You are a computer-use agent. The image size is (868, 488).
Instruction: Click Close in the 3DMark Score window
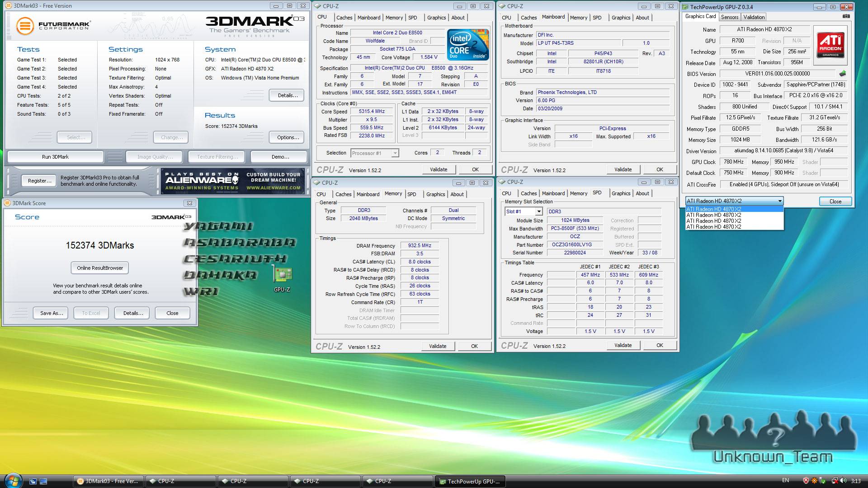point(172,313)
